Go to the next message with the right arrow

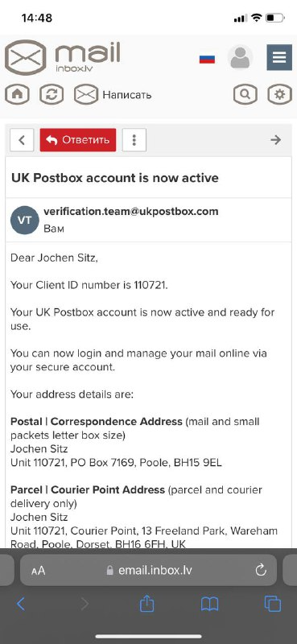[275, 140]
